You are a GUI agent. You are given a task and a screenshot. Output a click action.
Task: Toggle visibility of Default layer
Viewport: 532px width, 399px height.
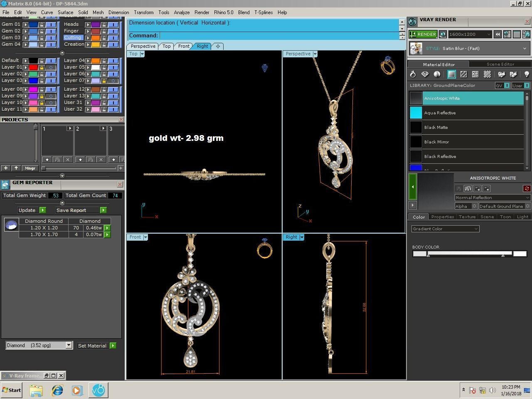pyautogui.click(x=51, y=61)
